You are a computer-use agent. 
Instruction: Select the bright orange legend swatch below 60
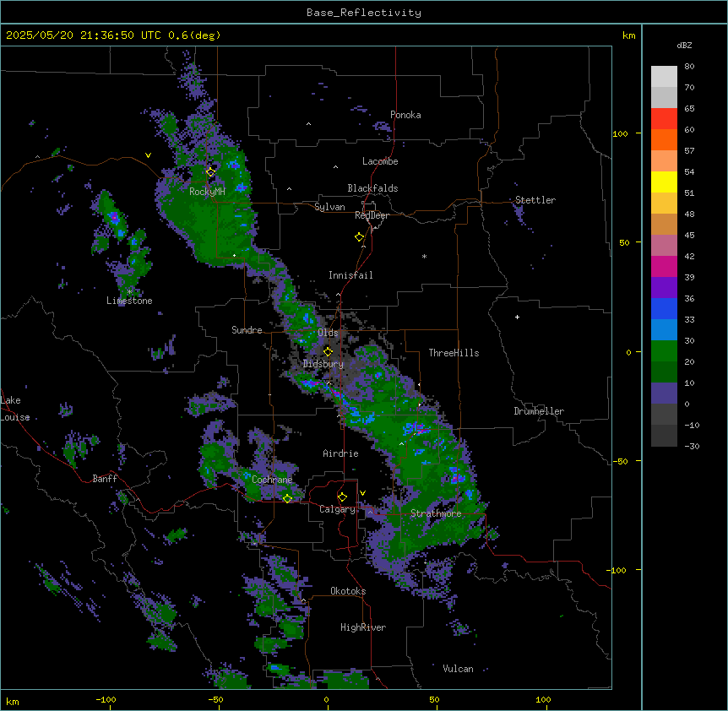(664, 139)
